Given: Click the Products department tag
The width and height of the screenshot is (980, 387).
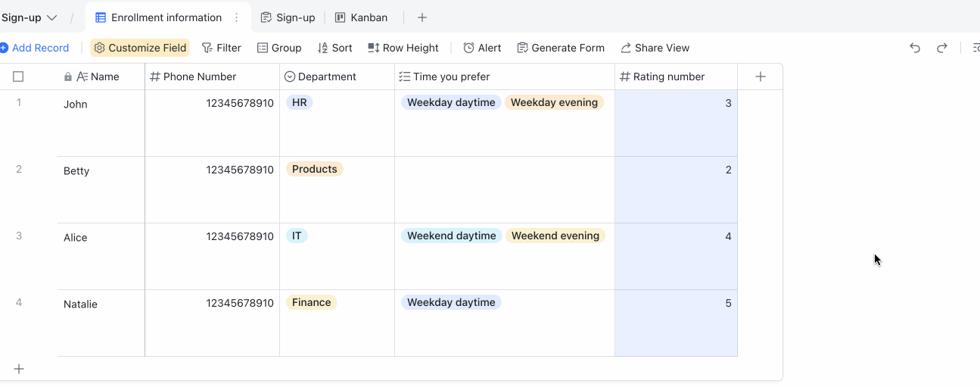Looking at the screenshot, I should pyautogui.click(x=314, y=169).
